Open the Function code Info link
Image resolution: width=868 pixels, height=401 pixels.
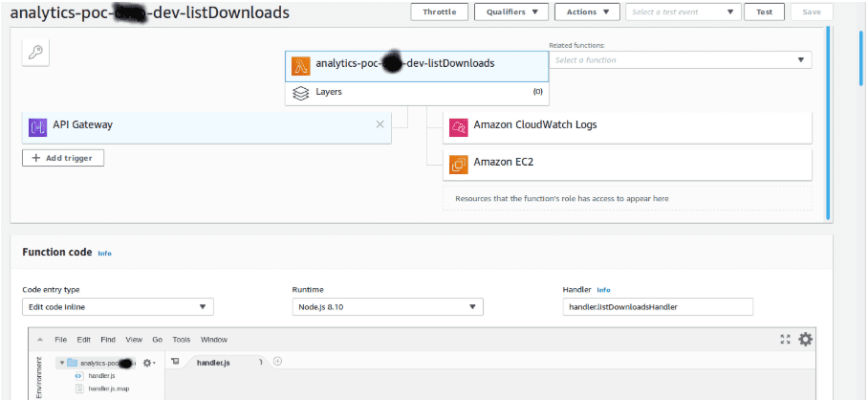(x=104, y=253)
